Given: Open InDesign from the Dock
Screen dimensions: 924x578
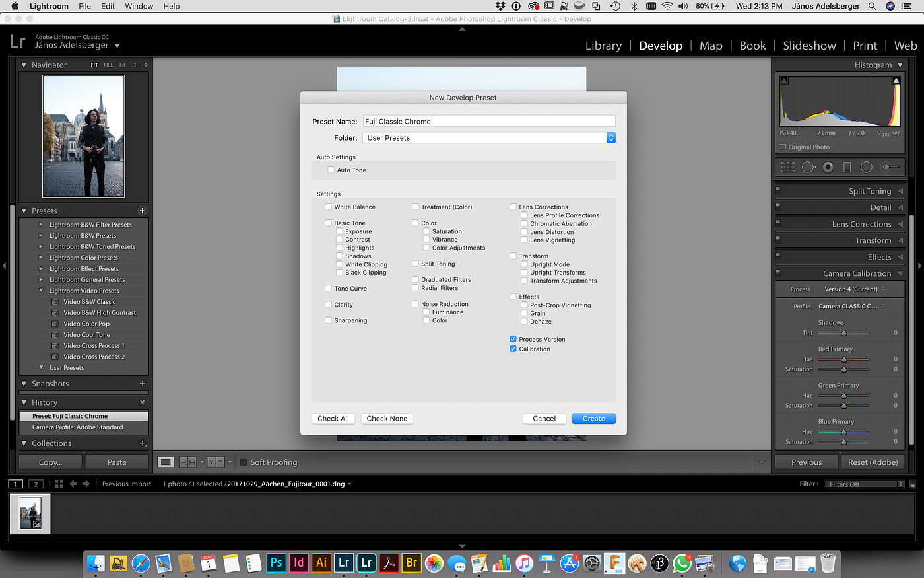Looking at the screenshot, I should point(298,563).
